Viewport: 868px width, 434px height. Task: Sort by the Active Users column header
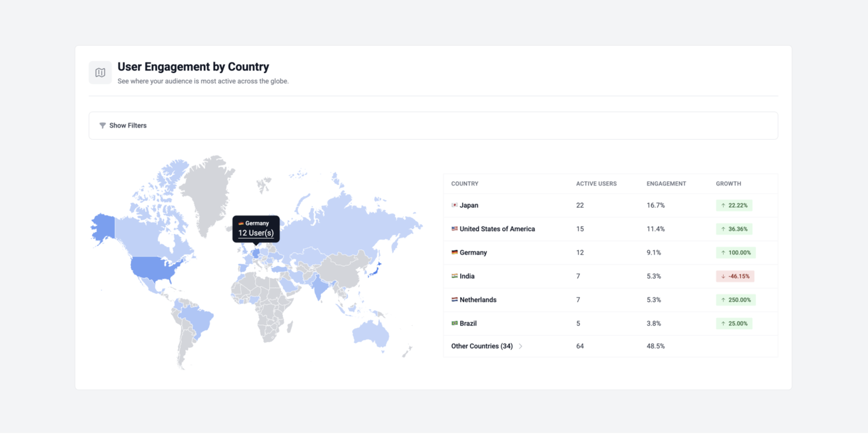(596, 184)
